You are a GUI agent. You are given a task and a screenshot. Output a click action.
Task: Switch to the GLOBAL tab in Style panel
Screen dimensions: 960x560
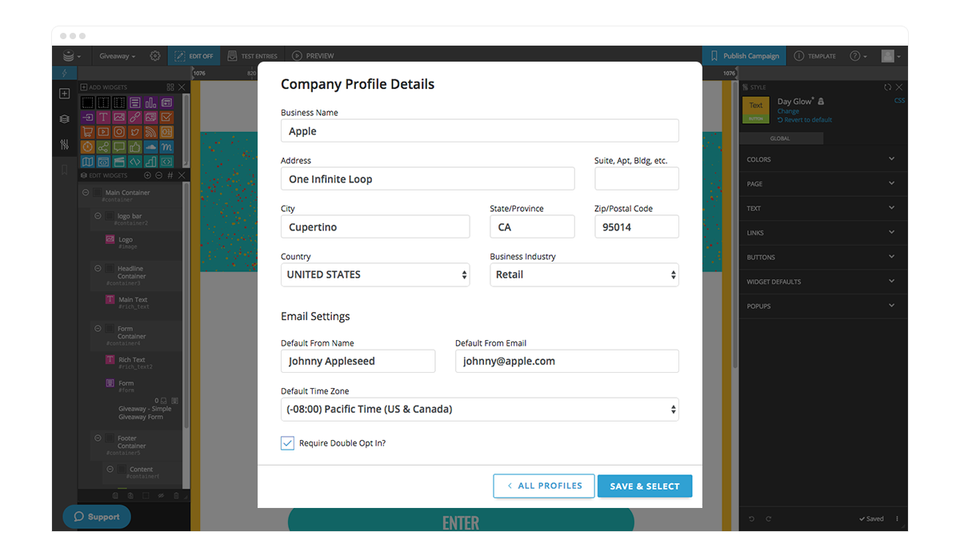(x=781, y=138)
